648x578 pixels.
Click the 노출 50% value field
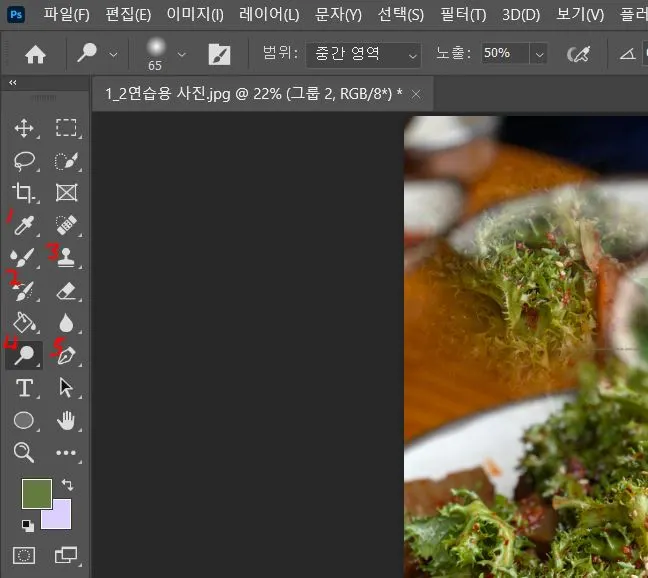click(x=505, y=53)
